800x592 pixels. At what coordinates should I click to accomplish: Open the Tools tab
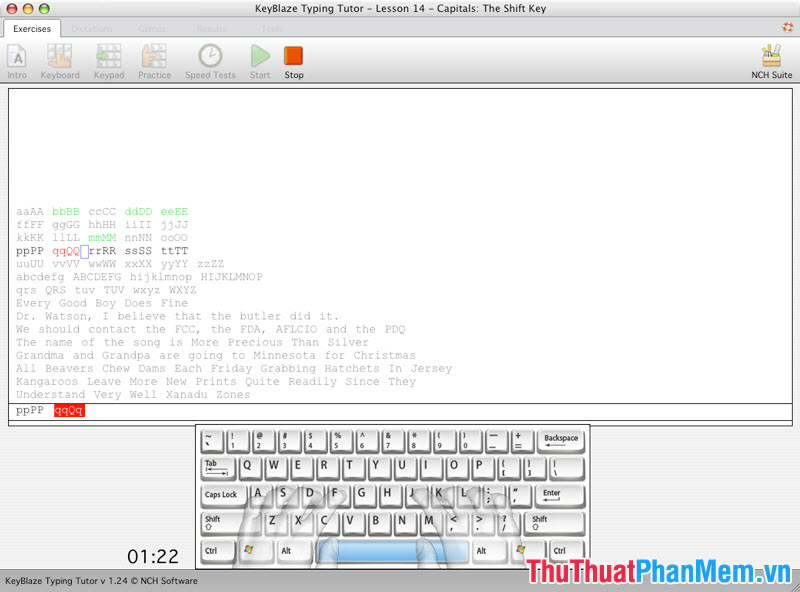[272, 29]
